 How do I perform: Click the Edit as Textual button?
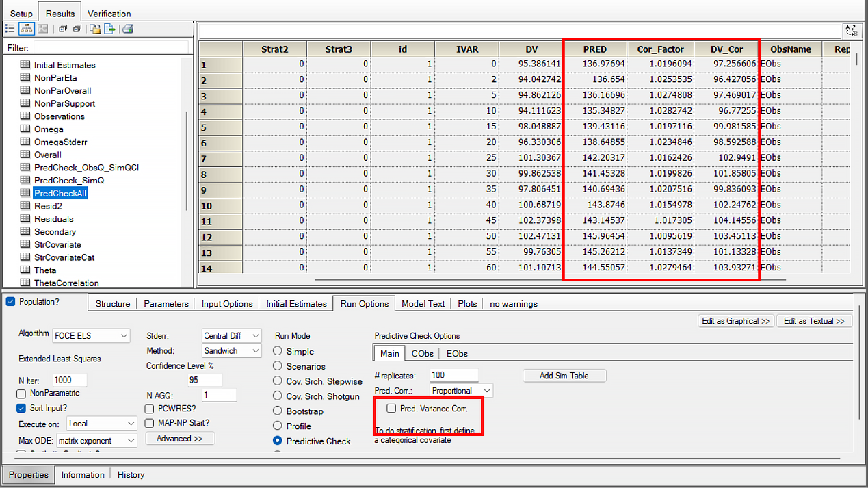(814, 321)
